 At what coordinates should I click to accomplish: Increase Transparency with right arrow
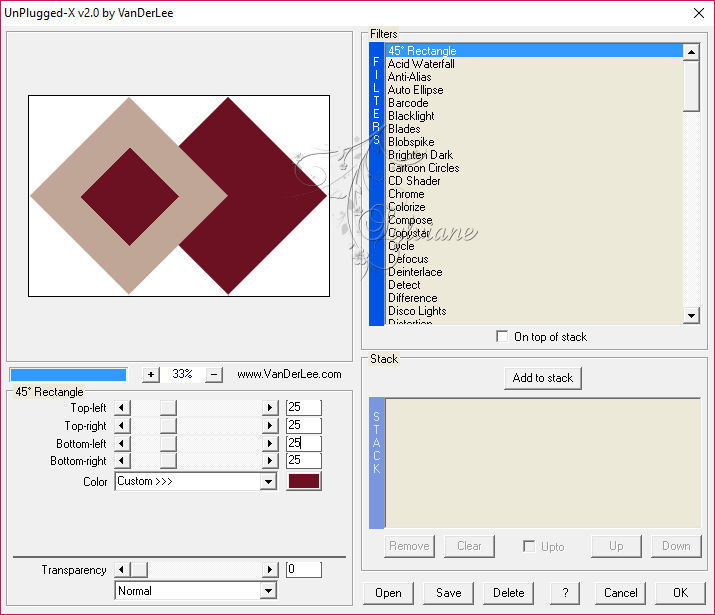270,569
